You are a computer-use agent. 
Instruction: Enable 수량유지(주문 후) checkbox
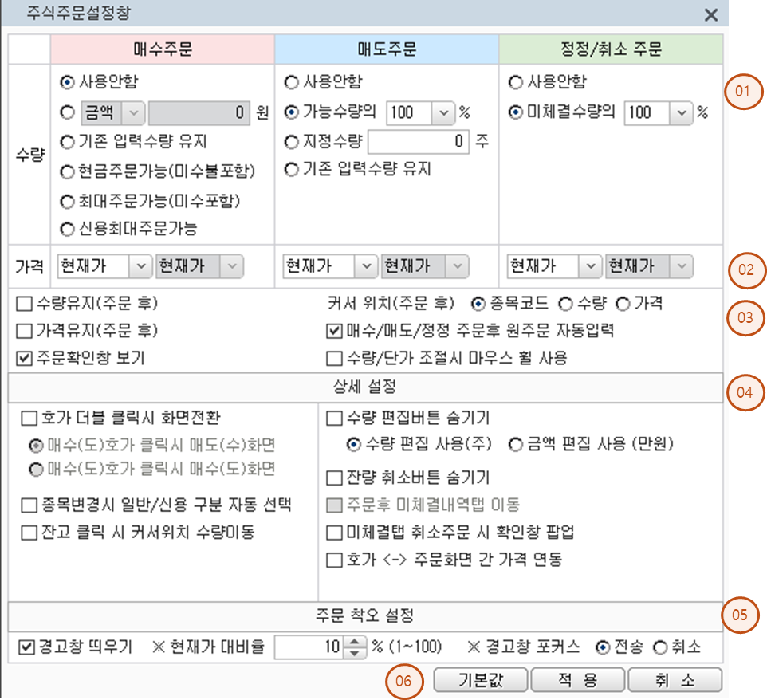[x=24, y=304]
